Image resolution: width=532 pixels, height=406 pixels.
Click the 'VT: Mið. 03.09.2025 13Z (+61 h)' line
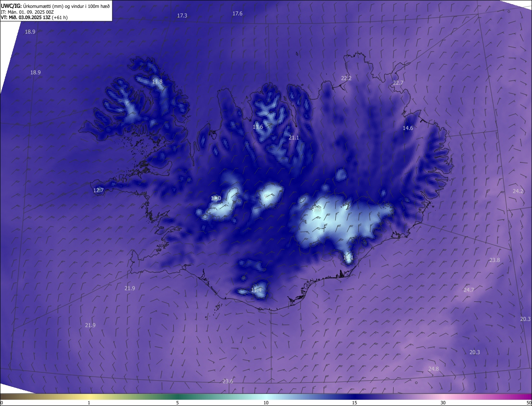pyautogui.click(x=34, y=17)
